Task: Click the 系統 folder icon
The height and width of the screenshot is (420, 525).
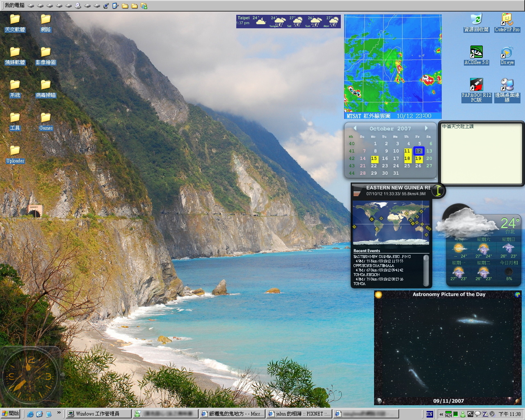Action: (15, 89)
